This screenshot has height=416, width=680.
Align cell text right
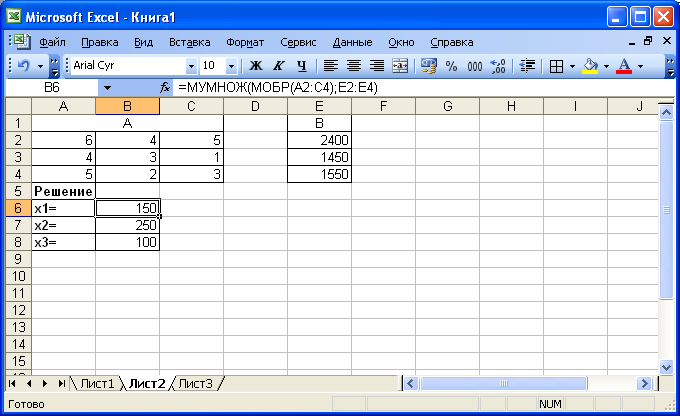(x=377, y=66)
